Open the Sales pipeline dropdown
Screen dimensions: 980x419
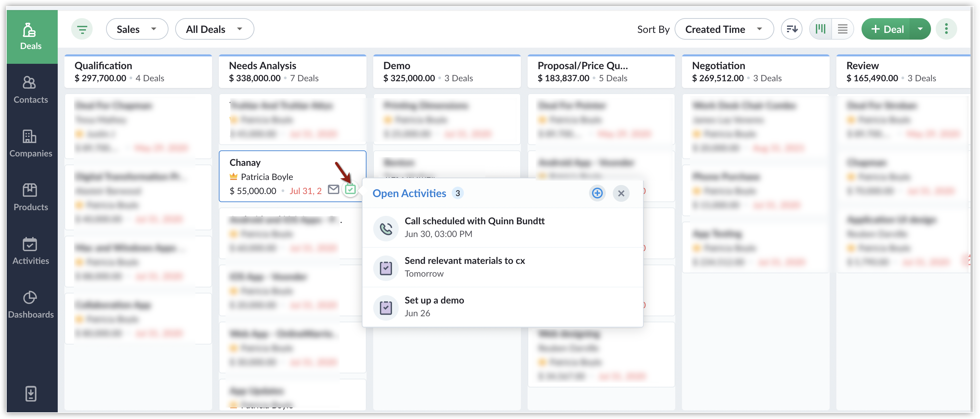pyautogui.click(x=137, y=29)
